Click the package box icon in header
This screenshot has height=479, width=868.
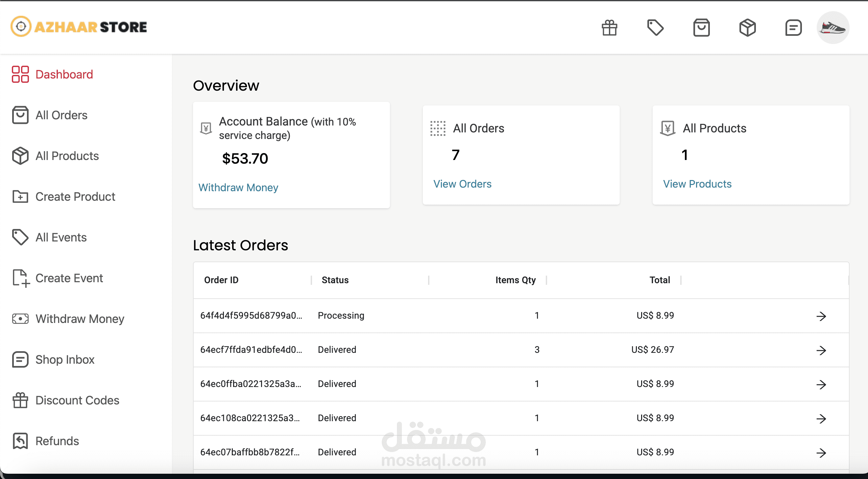coord(747,28)
